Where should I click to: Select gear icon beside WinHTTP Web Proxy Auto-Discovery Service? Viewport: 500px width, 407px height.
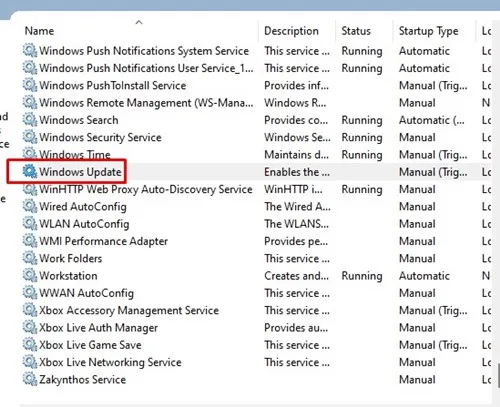click(30, 189)
